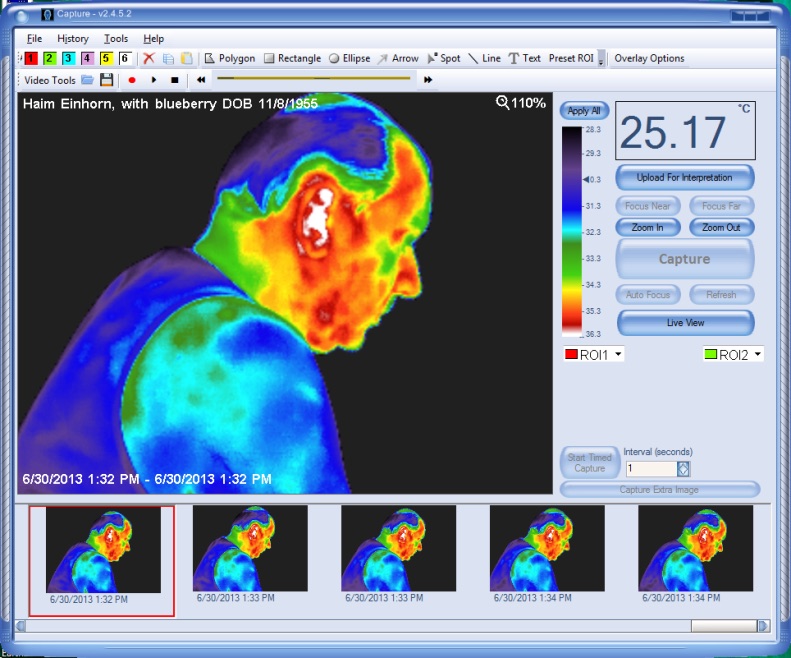Open the ROI1 dropdown
Viewport: 791px width, 658px height.
pos(594,355)
